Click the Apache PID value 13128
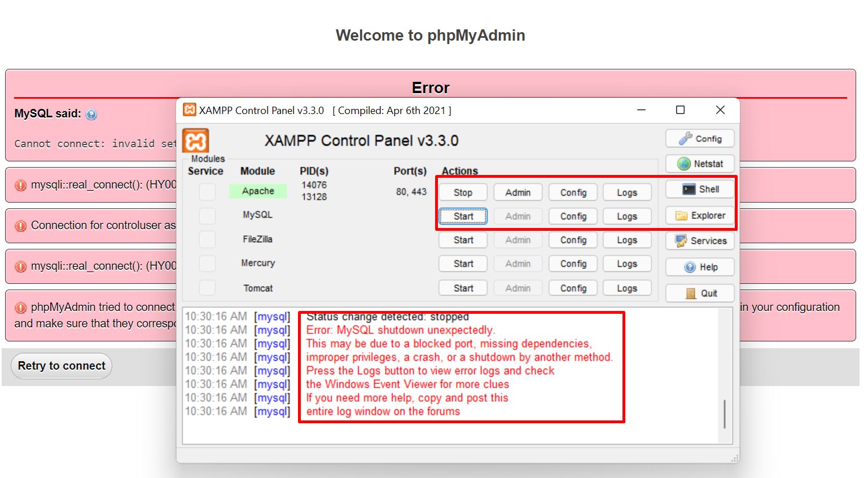 coord(314,197)
